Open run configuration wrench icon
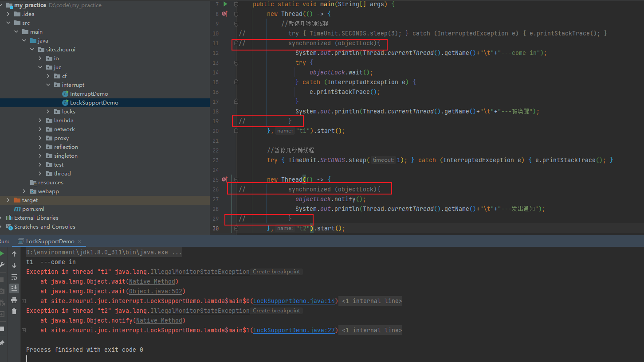Screen dimensions: 644x362 pyautogui.click(x=2, y=265)
